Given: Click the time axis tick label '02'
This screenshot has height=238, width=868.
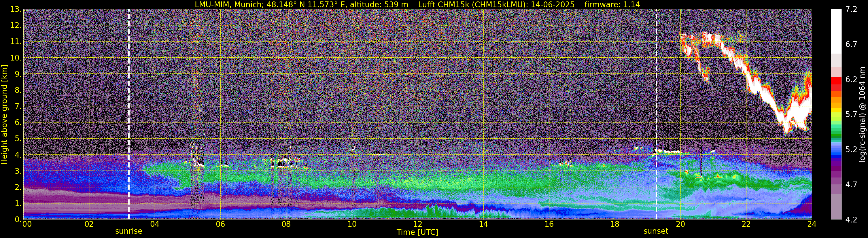Looking at the screenshot, I should [89, 224].
